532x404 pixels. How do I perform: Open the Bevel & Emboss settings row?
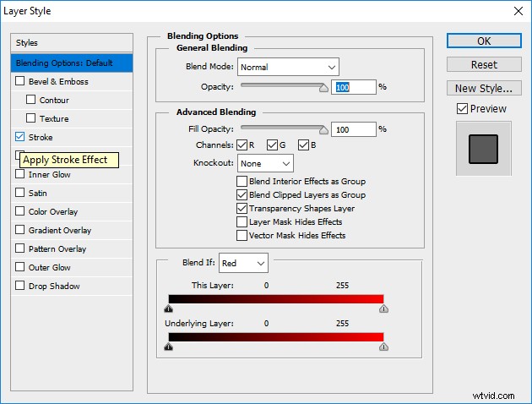72,81
